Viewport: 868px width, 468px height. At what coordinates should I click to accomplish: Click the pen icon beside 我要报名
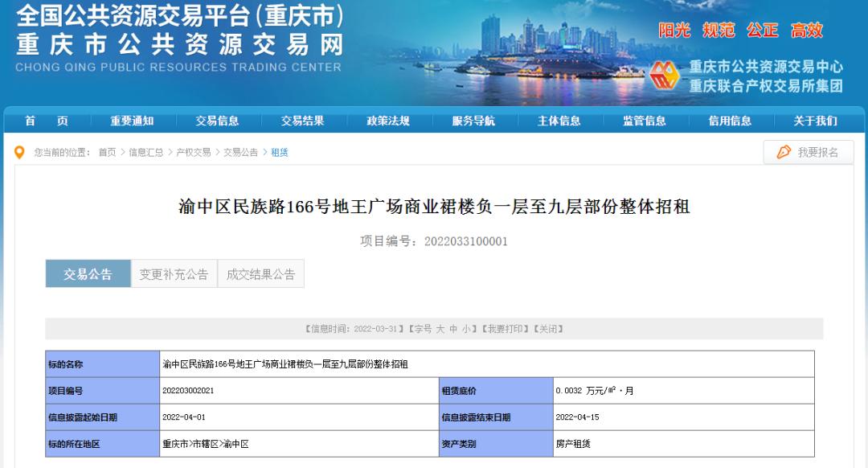coord(784,152)
